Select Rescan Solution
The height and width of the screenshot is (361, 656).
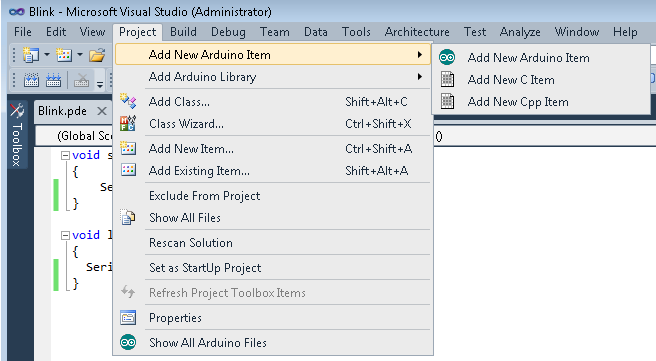click(x=273, y=243)
